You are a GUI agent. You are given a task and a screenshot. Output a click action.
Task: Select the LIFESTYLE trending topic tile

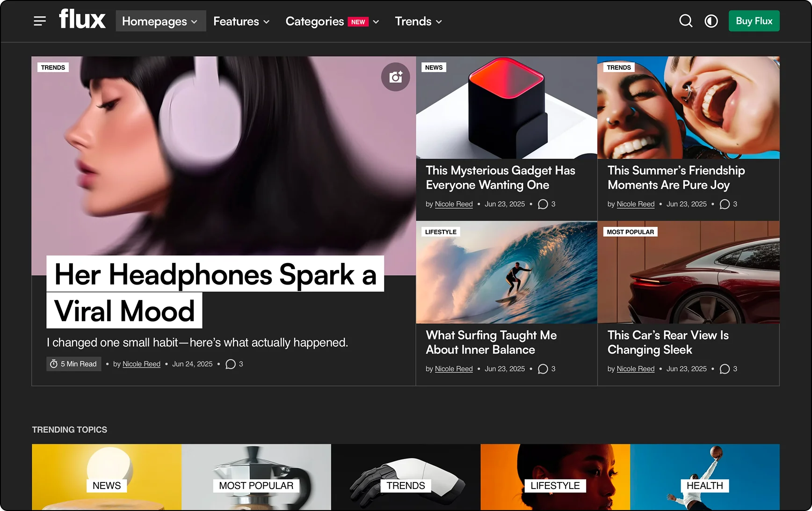[x=555, y=477]
